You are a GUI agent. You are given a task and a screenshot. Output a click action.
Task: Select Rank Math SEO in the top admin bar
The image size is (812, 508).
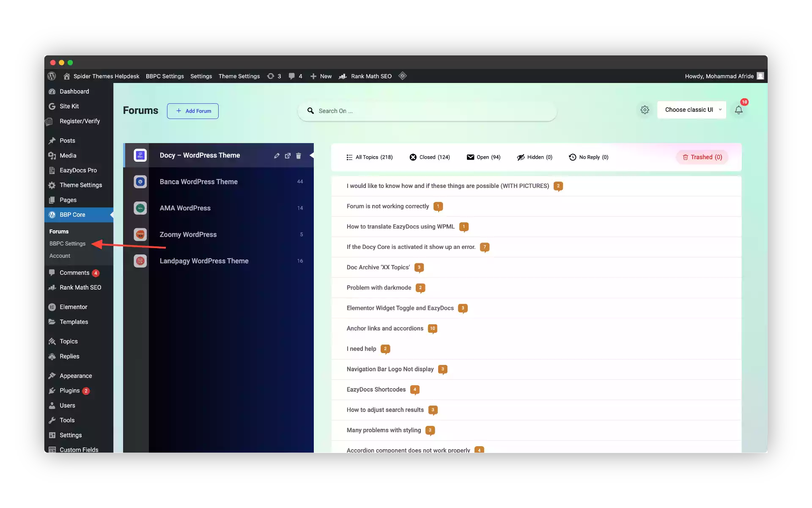coord(371,76)
